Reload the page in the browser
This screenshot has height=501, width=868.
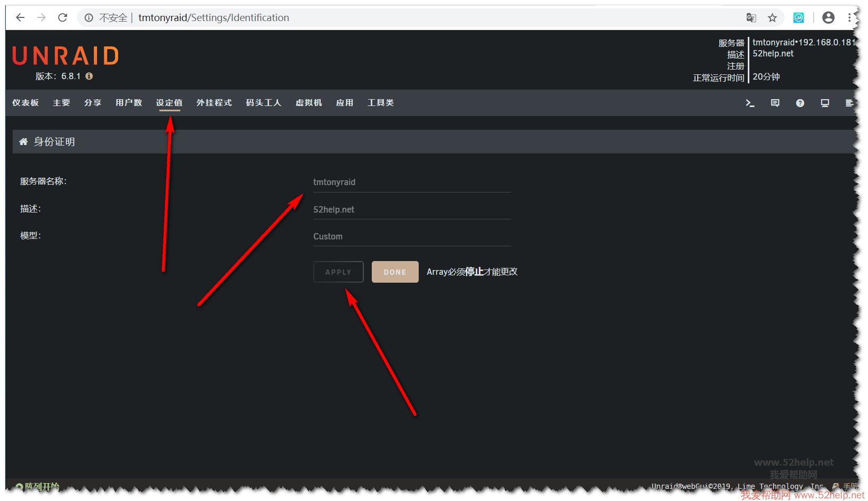point(63,18)
